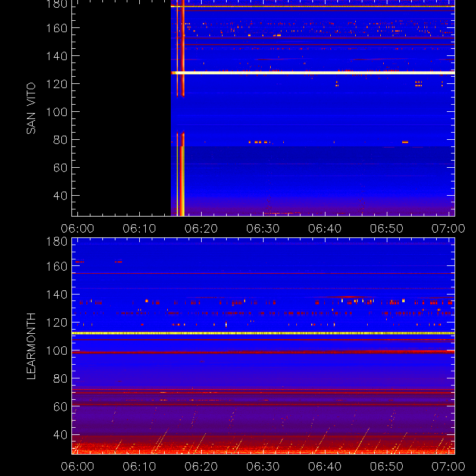Viewport: 476px width, 476px height.
Task: Select the 180 tick label on Learmonth axis
Action: pyautogui.click(x=57, y=242)
